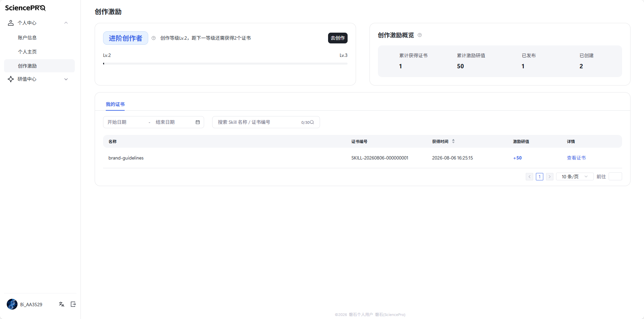Click the 证书编号 column header
Image resolution: width=644 pixels, height=319 pixels.
click(359, 141)
